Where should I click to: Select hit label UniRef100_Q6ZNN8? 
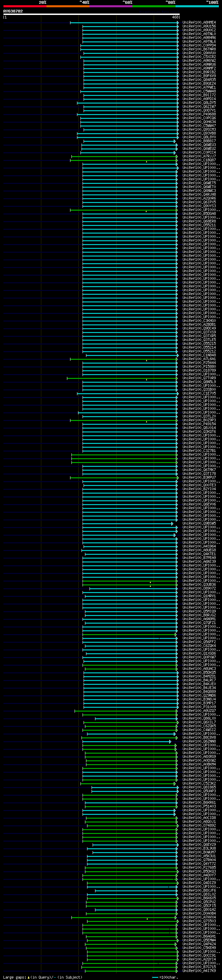199,742
